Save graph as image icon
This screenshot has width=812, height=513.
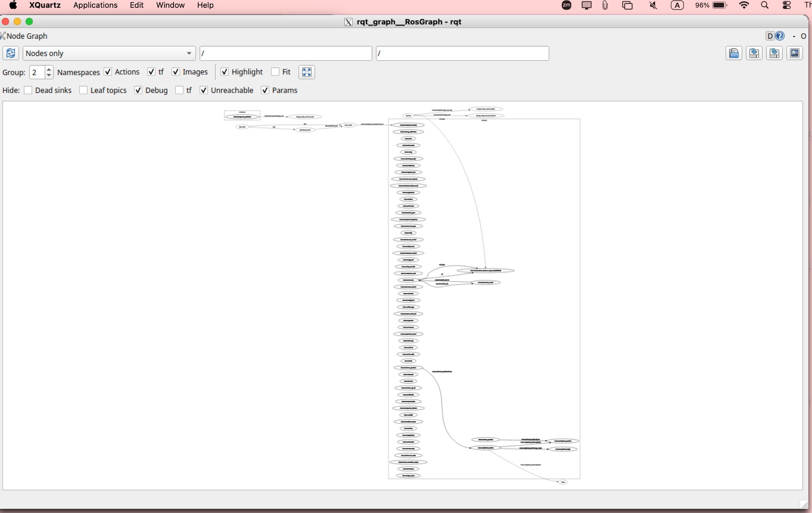tap(794, 53)
